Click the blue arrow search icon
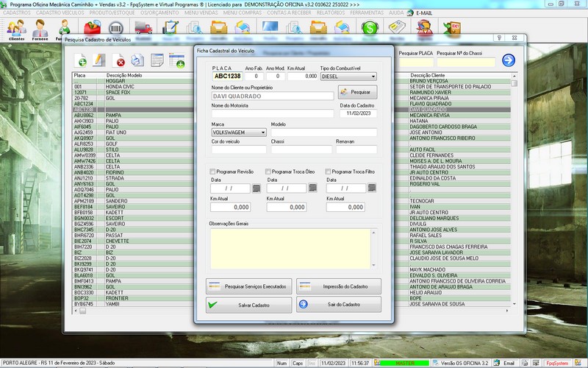 (508, 60)
